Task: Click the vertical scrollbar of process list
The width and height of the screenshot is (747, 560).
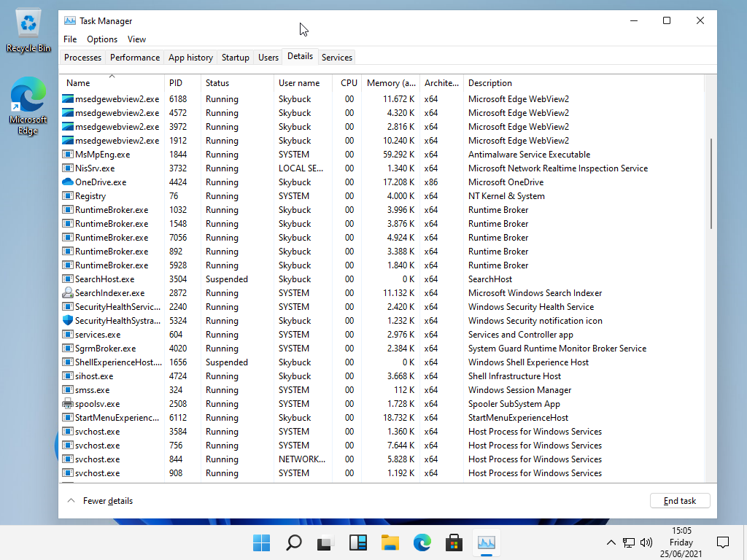Action: coord(711,182)
